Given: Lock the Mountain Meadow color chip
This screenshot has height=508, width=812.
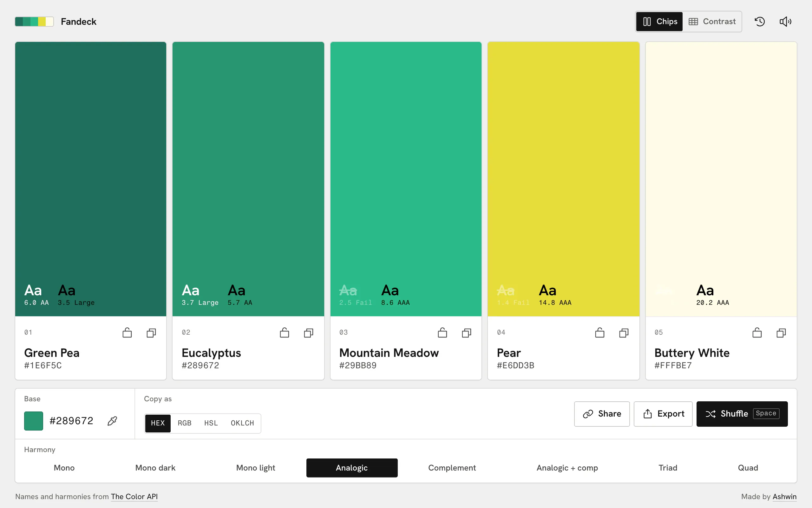Looking at the screenshot, I should 442,333.
